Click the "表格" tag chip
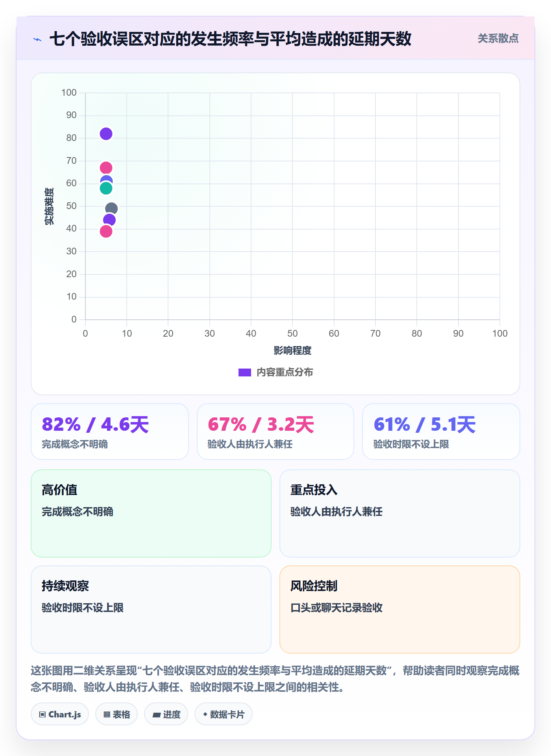Image resolution: width=551 pixels, height=756 pixels. pyautogui.click(x=116, y=714)
